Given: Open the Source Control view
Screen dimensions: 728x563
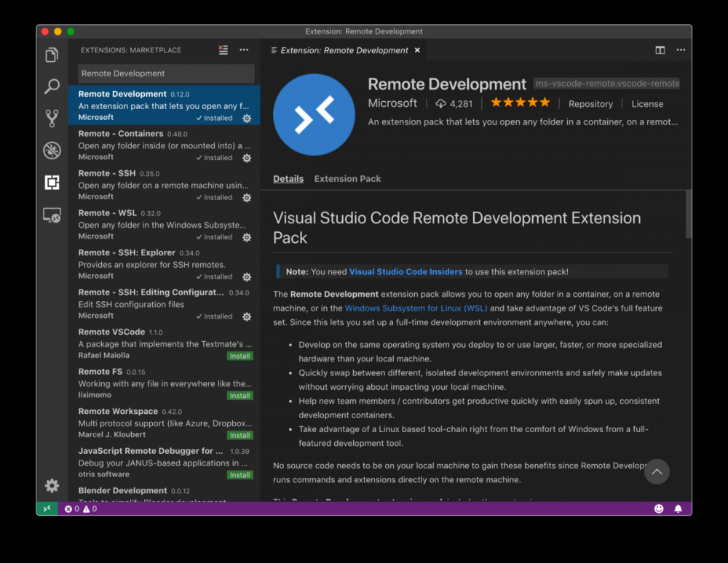Looking at the screenshot, I should [52, 119].
